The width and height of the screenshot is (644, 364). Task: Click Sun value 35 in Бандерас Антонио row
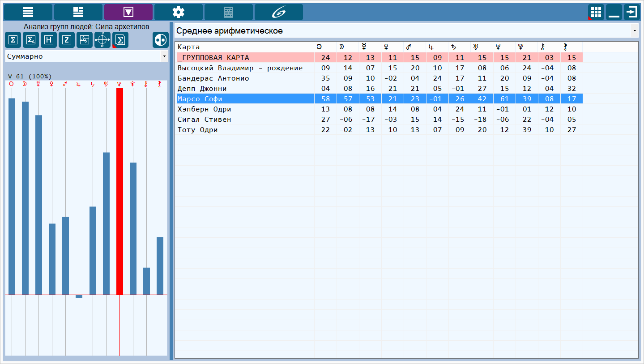pyautogui.click(x=325, y=78)
